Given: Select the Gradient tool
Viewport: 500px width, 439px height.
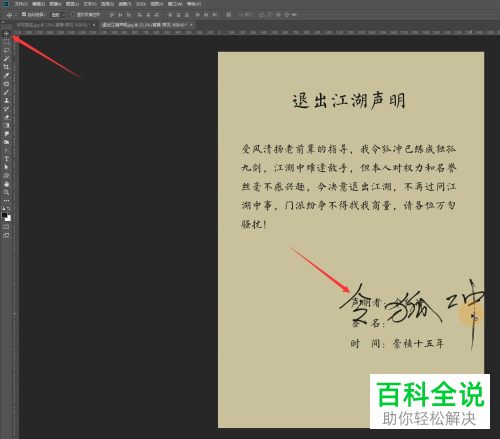Looking at the screenshot, I should click(x=6, y=125).
